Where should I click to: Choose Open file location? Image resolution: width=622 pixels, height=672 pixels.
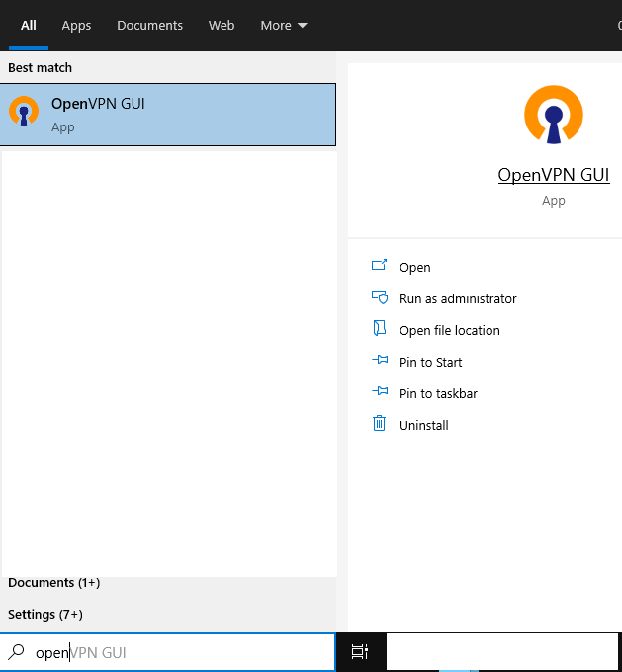[450, 330]
